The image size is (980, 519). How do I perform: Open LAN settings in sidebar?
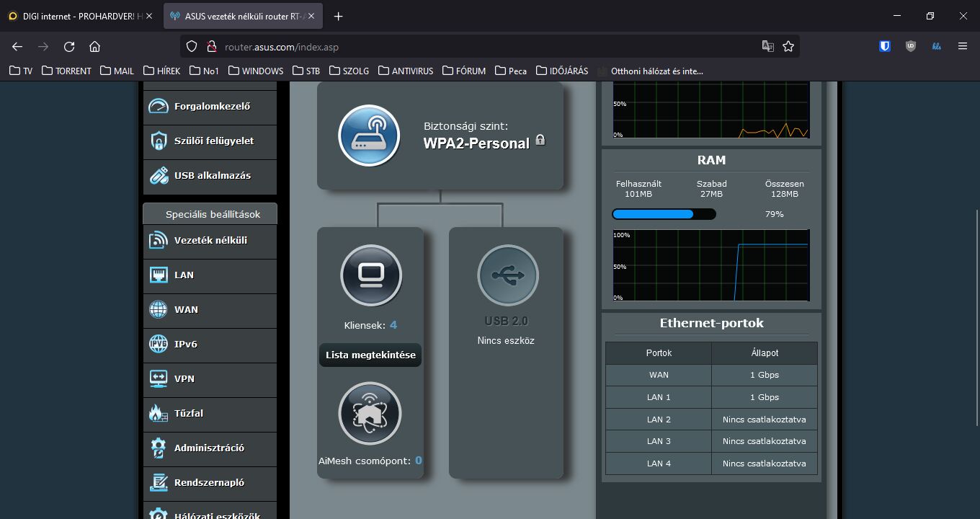pos(210,275)
